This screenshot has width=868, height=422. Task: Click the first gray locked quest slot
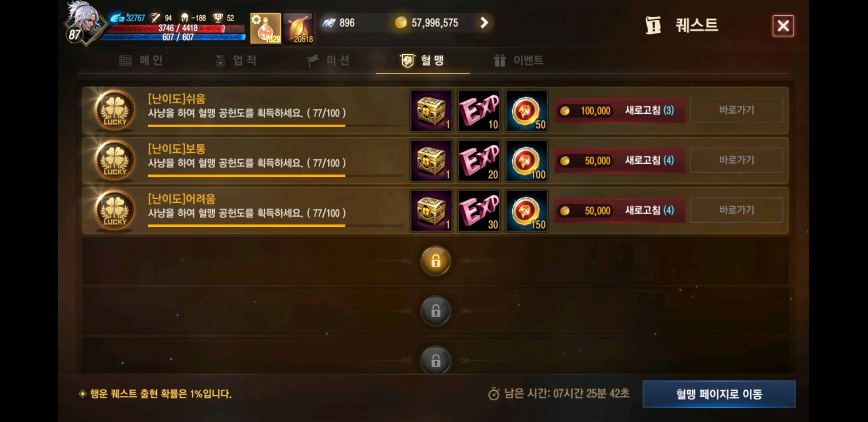436,311
